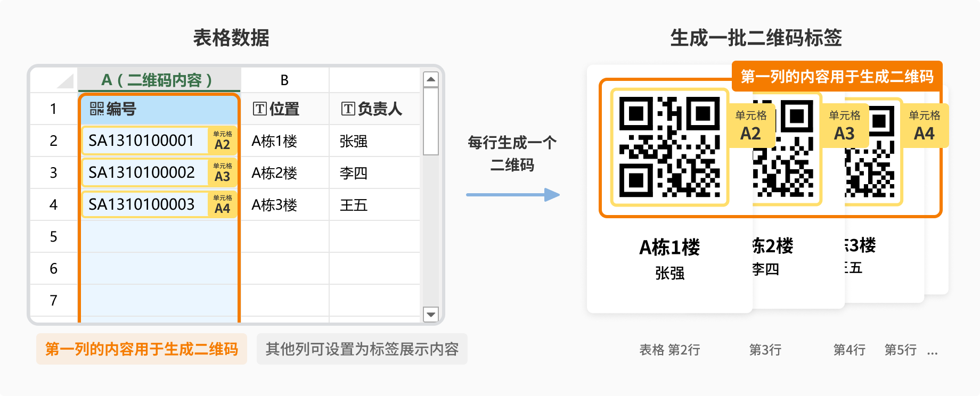Click the orange 第一列的内容用于生成二维码 label below the table
Viewport: 980px width, 396px height.
click(142, 349)
